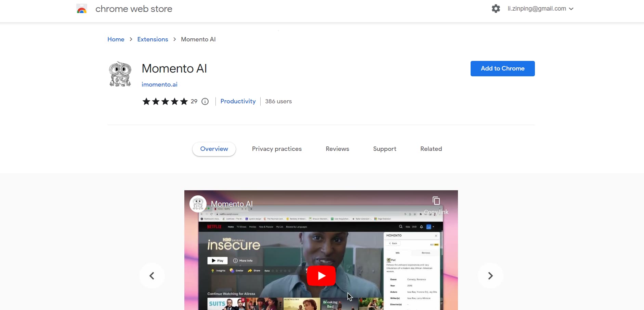Click the Add to Chrome button
Image resolution: width=644 pixels, height=310 pixels.
(x=502, y=68)
